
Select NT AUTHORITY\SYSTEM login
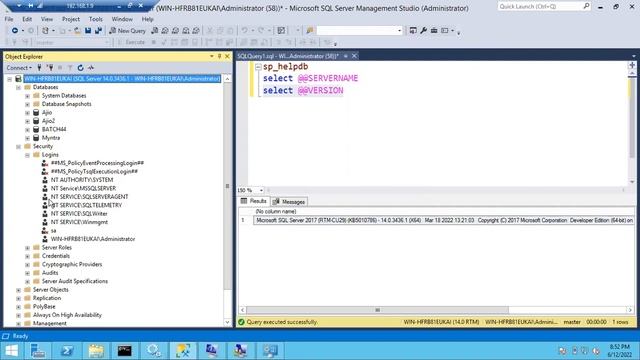[82, 180]
